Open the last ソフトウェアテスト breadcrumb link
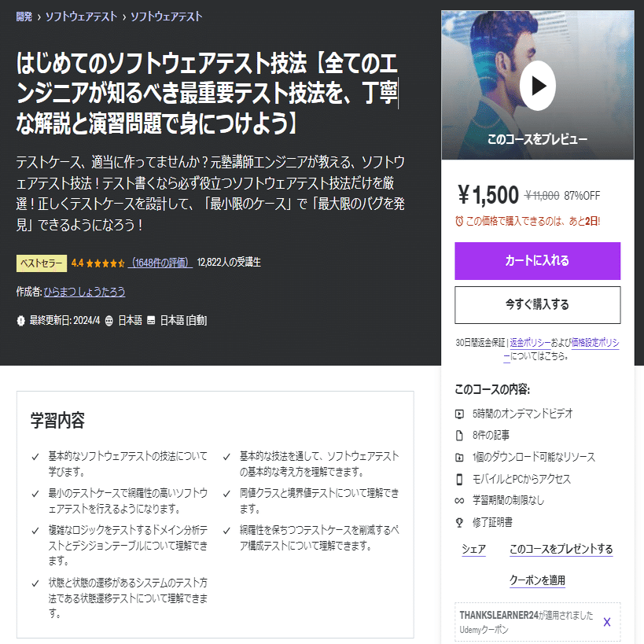This screenshot has height=644, width=644. tap(167, 17)
